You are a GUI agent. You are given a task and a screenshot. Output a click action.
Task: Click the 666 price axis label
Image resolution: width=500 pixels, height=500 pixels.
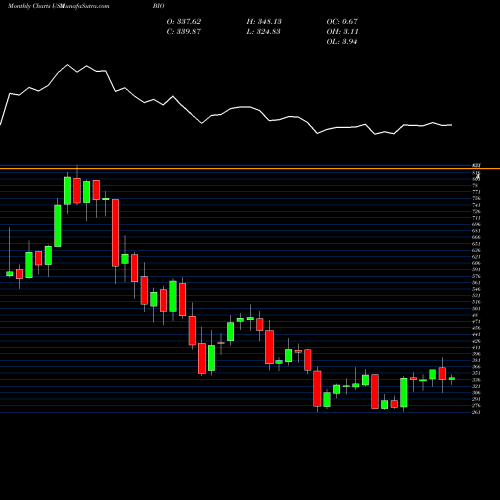(x=476, y=237)
